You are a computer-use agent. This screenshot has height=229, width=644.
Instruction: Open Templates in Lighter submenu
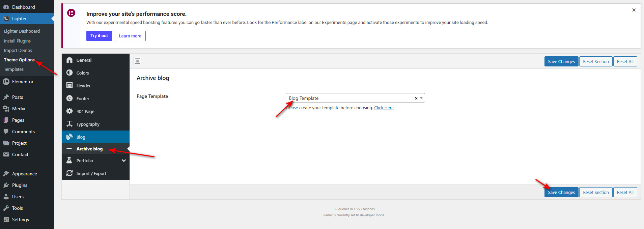[x=14, y=69]
